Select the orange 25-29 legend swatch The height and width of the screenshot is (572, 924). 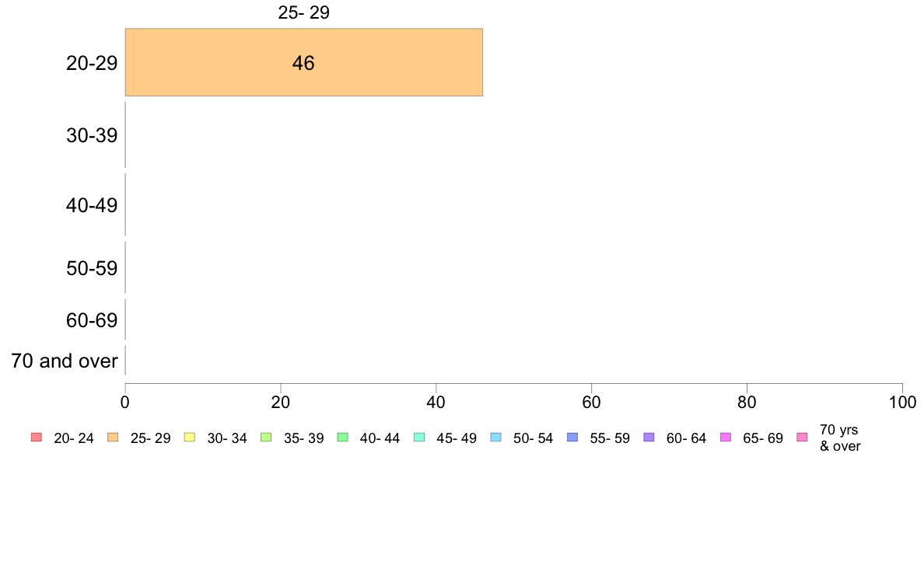coord(113,437)
